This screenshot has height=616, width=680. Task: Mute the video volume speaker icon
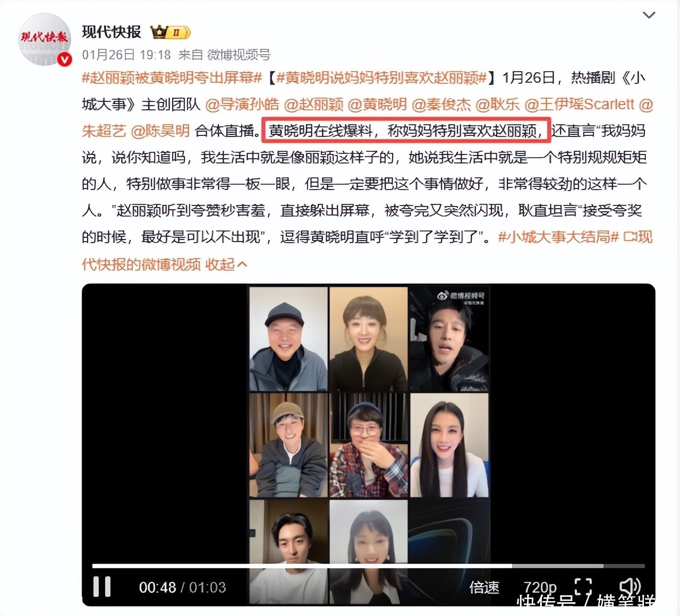click(x=631, y=586)
